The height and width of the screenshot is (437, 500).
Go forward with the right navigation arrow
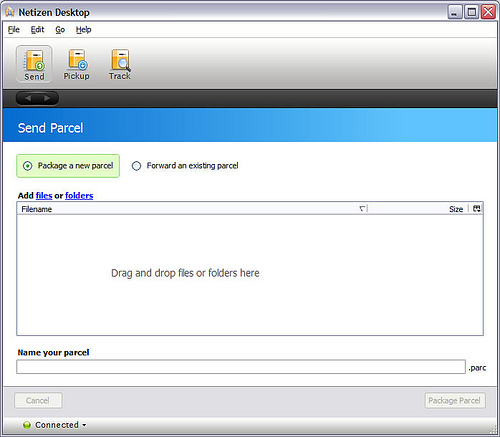(x=47, y=98)
